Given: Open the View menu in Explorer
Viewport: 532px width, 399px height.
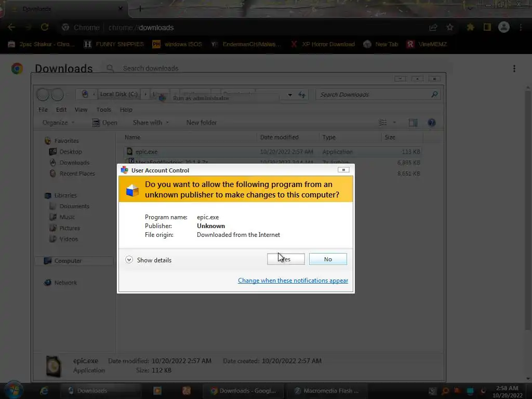Looking at the screenshot, I should (81, 110).
